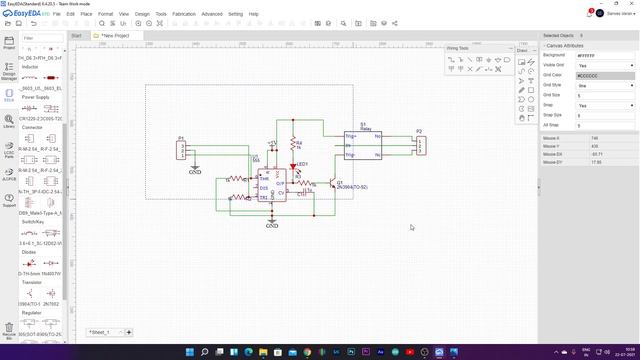Open the Library search panel
The image size is (640, 360).
(9, 122)
